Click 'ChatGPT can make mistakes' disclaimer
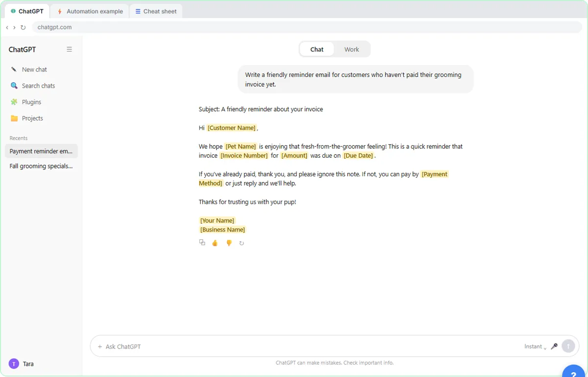The image size is (588, 377). pos(335,363)
